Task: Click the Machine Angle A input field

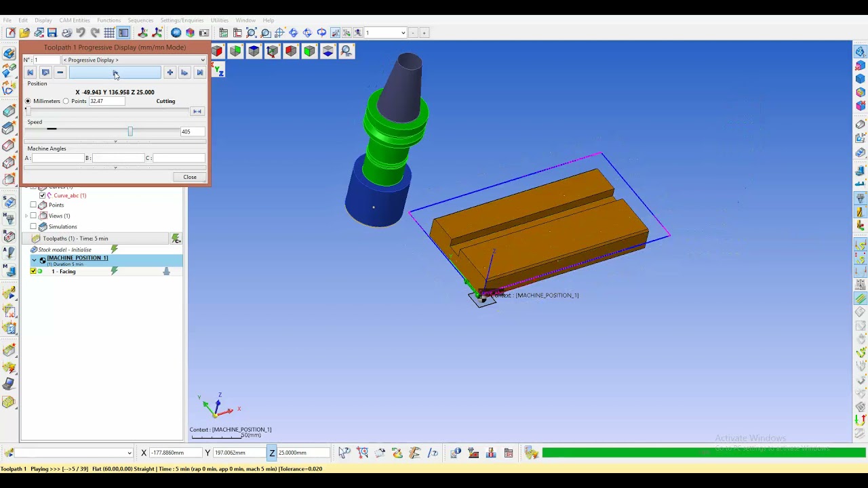Action: point(58,158)
